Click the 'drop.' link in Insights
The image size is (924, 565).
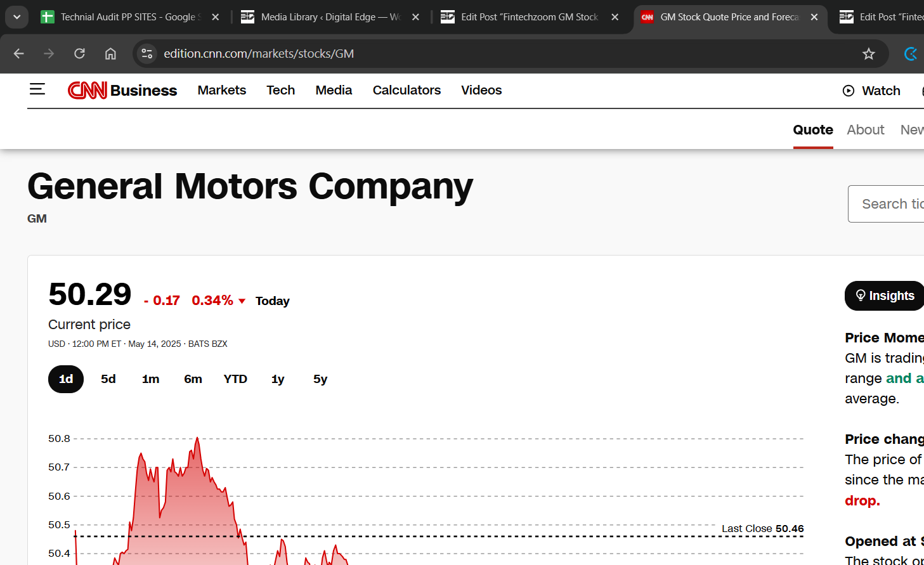(862, 501)
